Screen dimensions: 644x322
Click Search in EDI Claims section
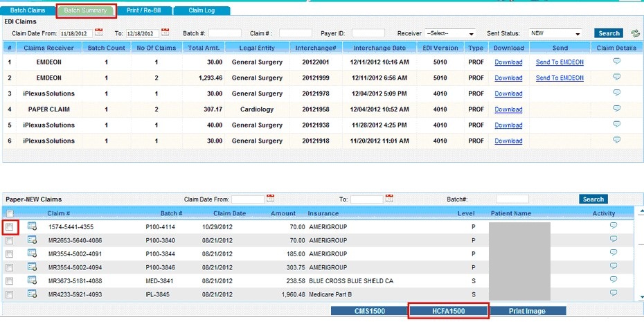(x=609, y=33)
